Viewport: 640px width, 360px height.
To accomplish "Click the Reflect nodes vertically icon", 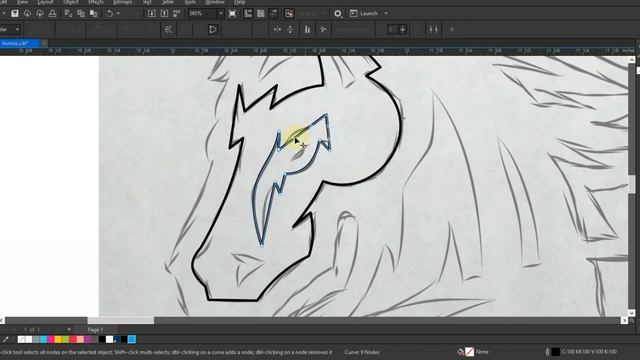I will click(x=290, y=29).
